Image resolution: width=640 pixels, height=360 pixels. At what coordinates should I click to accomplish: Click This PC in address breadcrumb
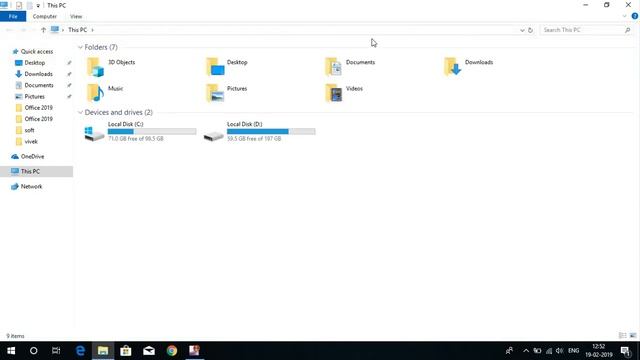tap(77, 30)
